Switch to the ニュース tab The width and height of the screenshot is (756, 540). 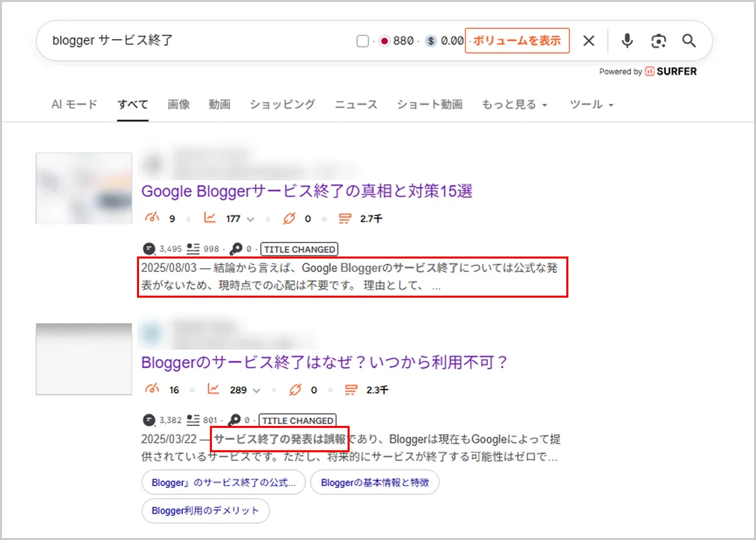(356, 105)
